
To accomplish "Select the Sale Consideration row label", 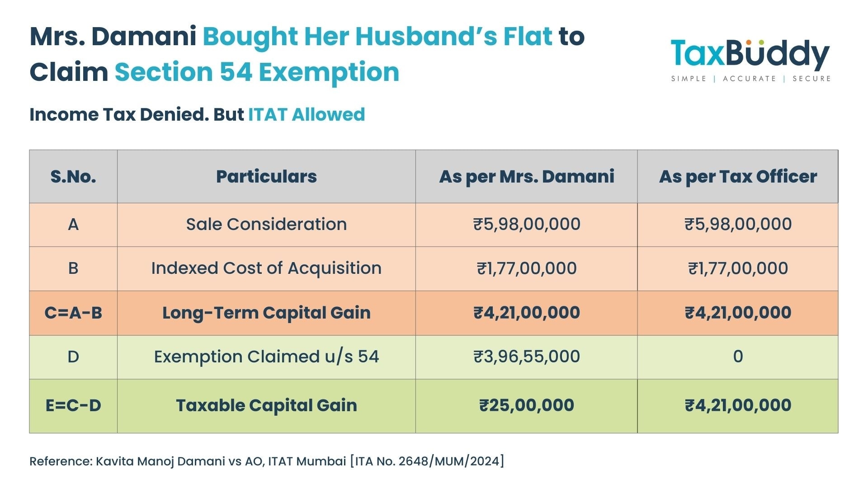I will pos(266,224).
